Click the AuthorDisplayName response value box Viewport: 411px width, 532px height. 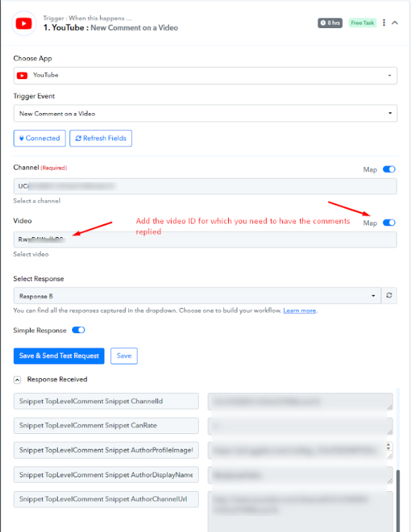[300, 475]
